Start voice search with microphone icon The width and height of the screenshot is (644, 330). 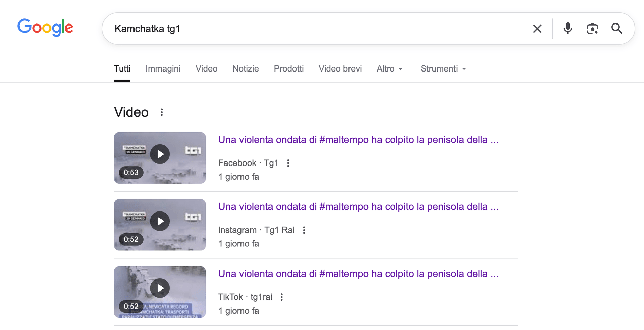(568, 29)
